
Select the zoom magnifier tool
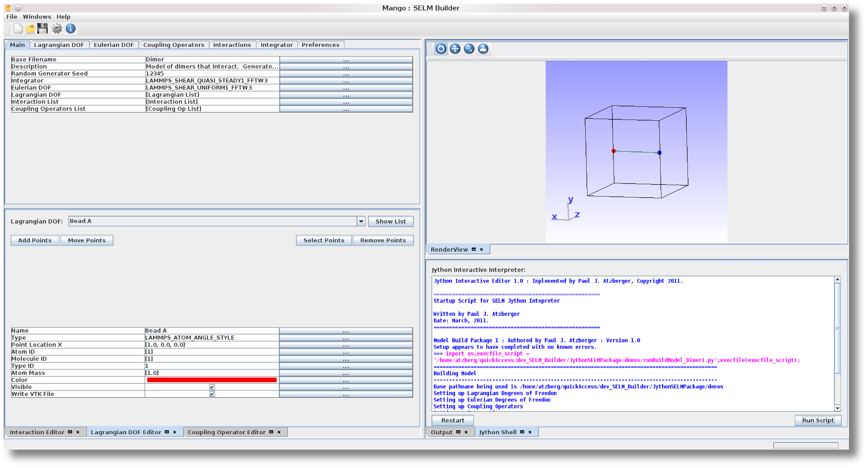pyautogui.click(x=469, y=49)
